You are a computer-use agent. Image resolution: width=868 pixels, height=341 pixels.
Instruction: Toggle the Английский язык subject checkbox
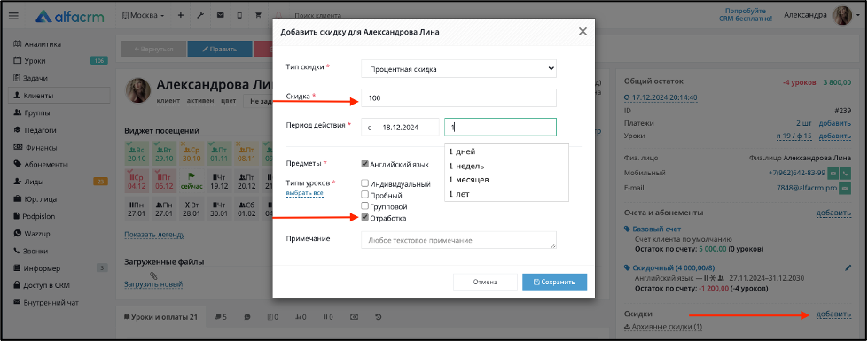pyautogui.click(x=364, y=164)
